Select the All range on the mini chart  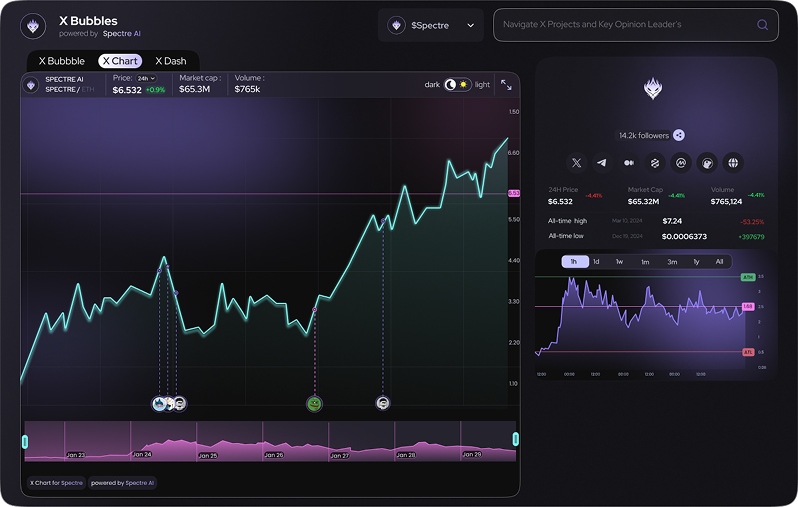click(719, 262)
